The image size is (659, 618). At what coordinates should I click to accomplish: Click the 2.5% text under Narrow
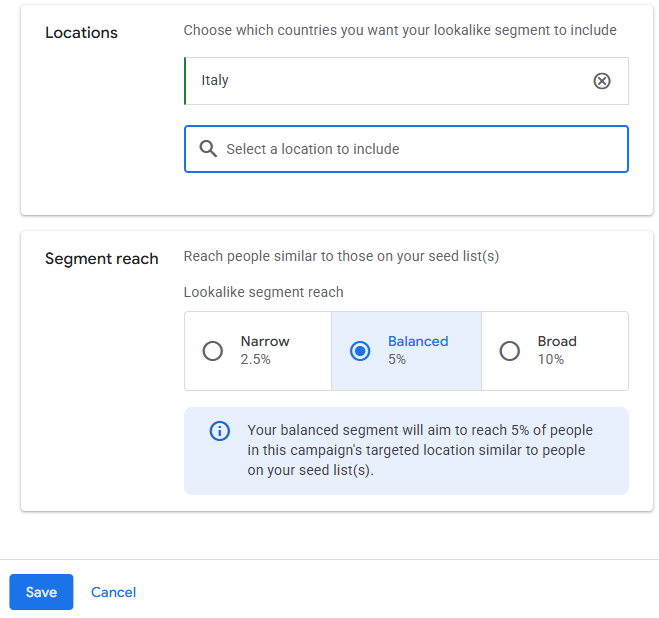pos(255,359)
